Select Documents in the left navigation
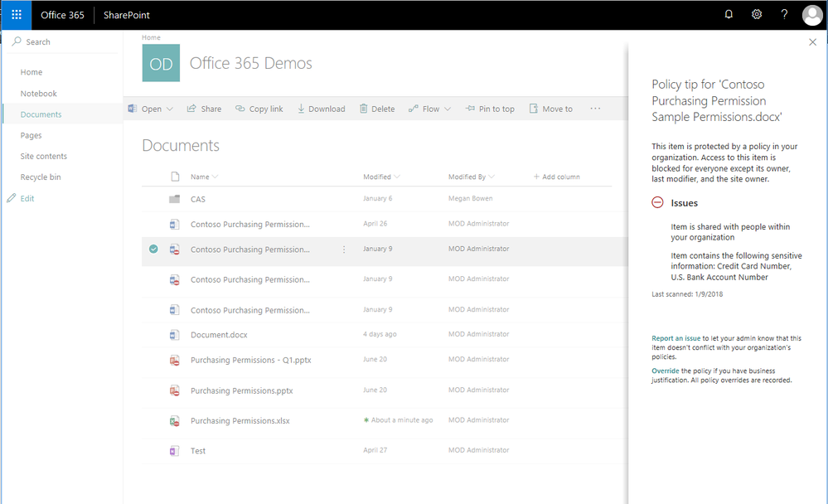This screenshot has width=828, height=504. 41,114
